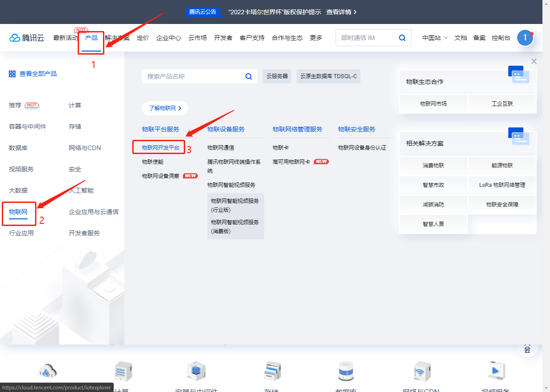Open the floating chat icon at bottom right
The height and width of the screenshot is (392, 550).
pyautogui.click(x=527, y=349)
